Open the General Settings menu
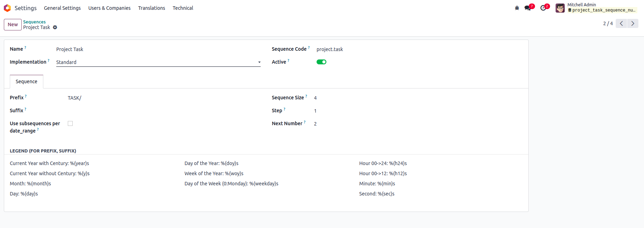The height and width of the screenshot is (228, 644). 62,8
